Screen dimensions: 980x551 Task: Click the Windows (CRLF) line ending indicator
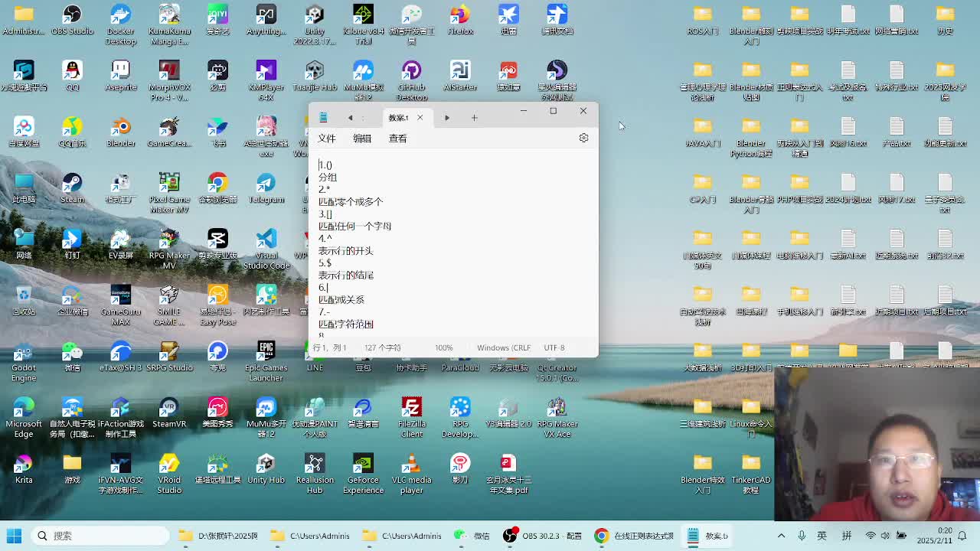pos(504,347)
